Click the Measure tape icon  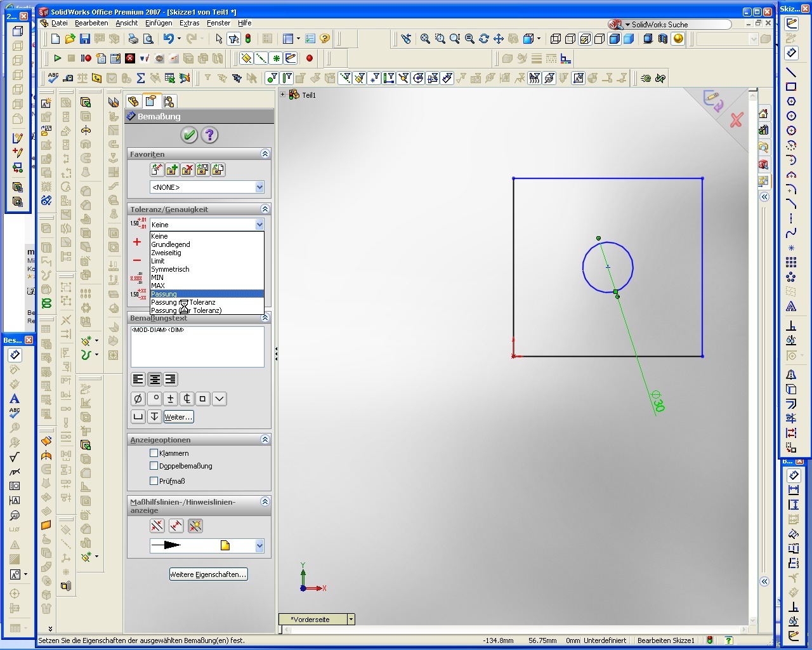68,78
